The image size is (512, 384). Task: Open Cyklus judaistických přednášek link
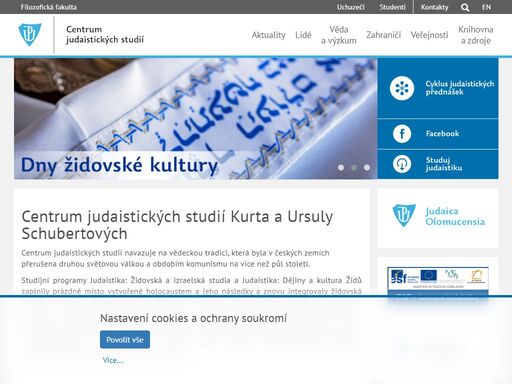point(460,88)
